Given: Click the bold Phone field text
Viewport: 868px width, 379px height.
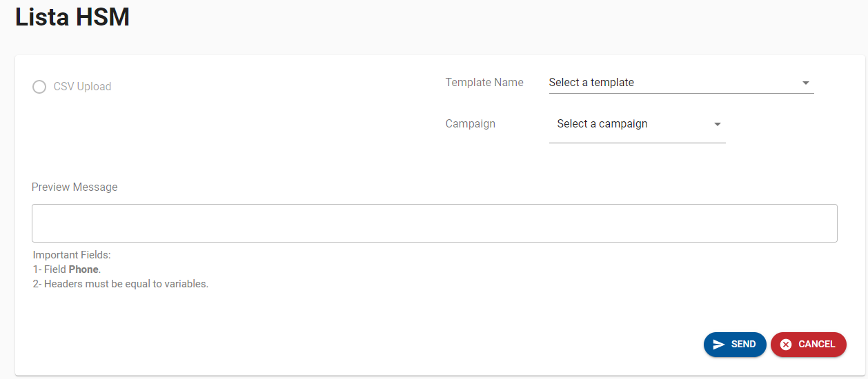Looking at the screenshot, I should click(x=83, y=269).
